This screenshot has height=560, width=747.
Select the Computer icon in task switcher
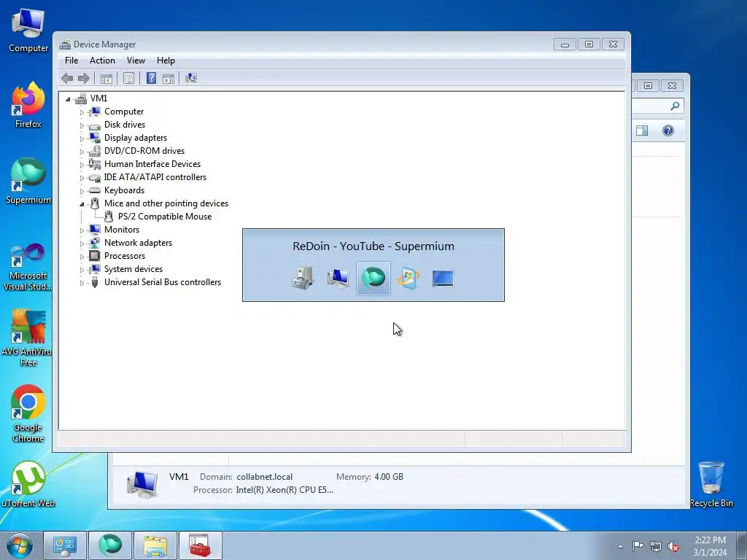(x=338, y=278)
